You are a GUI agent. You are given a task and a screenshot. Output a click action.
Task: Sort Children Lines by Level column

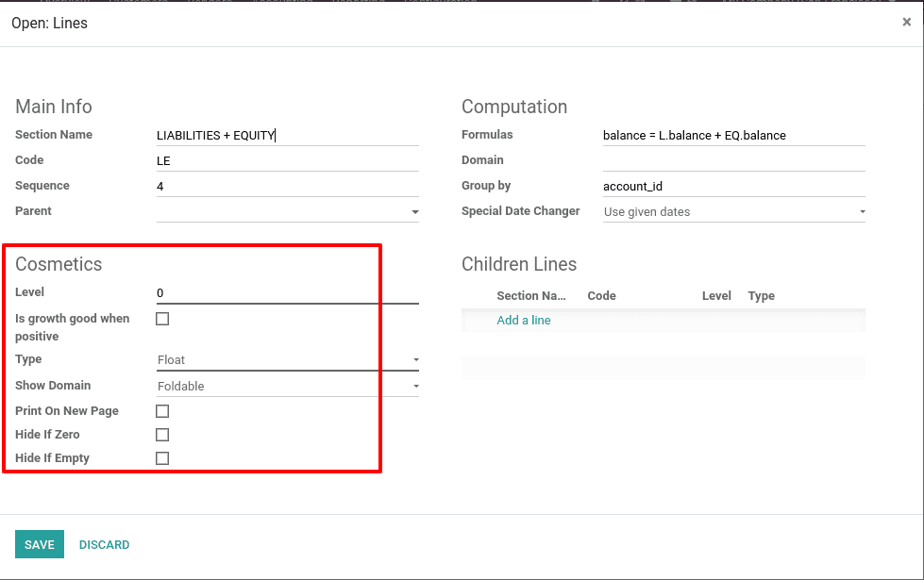pos(716,295)
